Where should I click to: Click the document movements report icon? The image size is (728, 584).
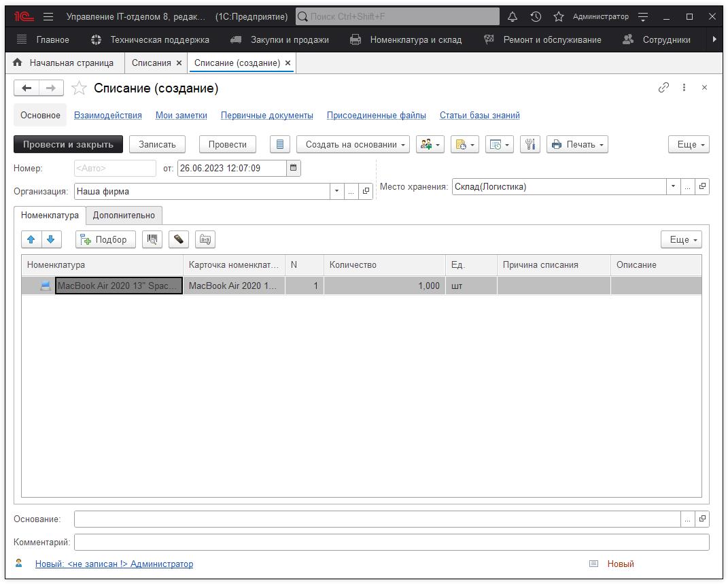pyautogui.click(x=279, y=144)
